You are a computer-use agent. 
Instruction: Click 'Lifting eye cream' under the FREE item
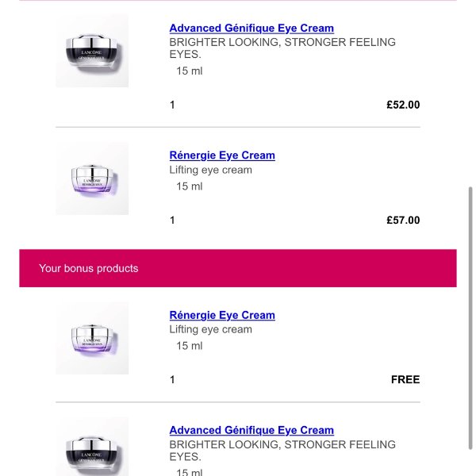[x=211, y=329]
